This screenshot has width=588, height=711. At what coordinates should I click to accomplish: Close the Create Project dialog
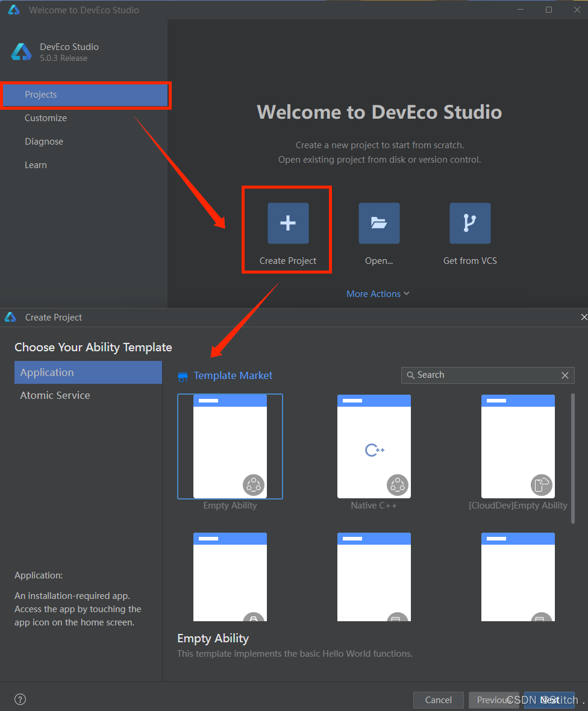584,317
